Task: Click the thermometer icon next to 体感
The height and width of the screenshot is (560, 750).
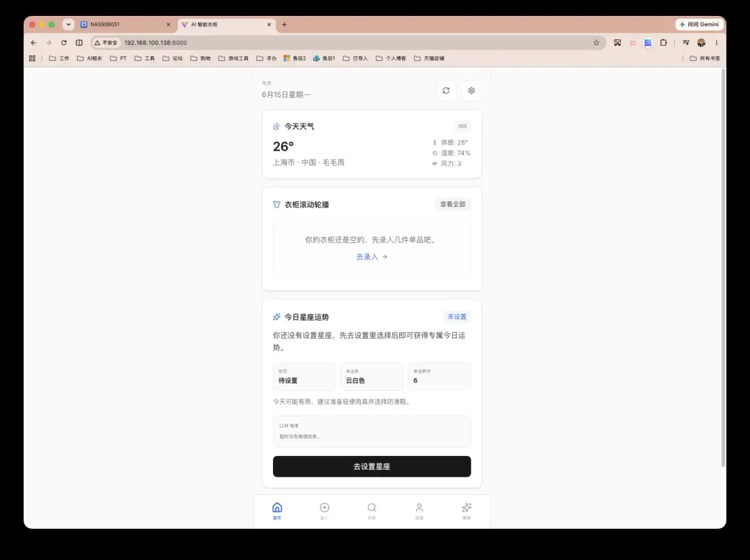Action: coord(435,142)
